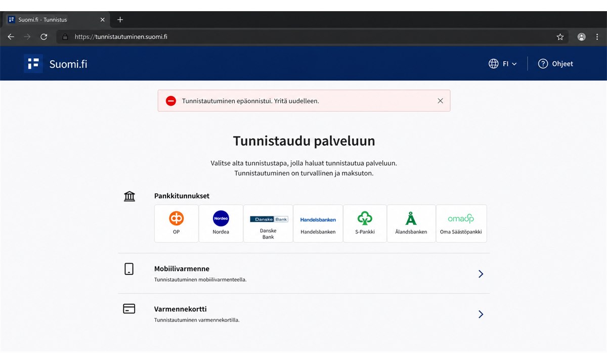Click 'Tunnistautuminen mobiilivarmenteella.' description

click(200, 280)
